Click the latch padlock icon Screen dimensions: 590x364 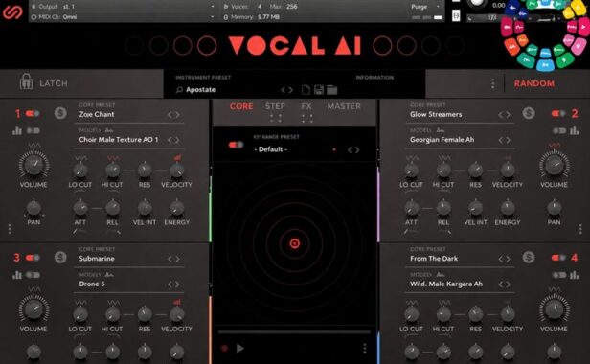click(x=26, y=81)
